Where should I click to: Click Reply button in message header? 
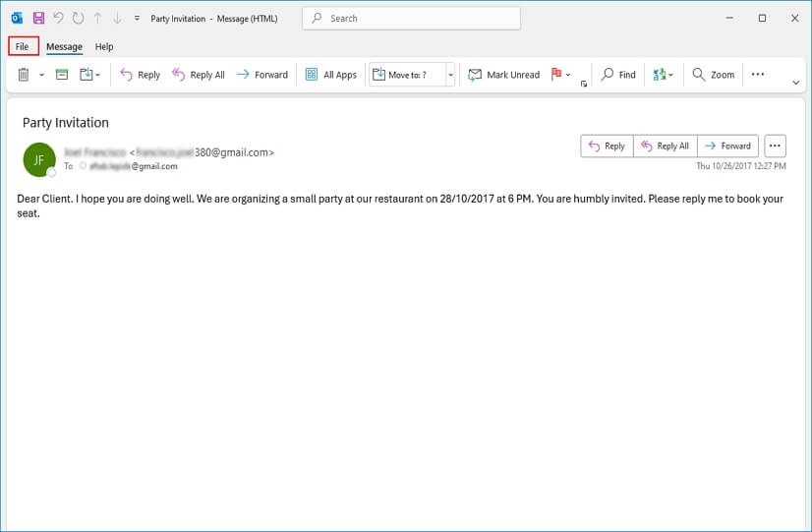tap(607, 147)
